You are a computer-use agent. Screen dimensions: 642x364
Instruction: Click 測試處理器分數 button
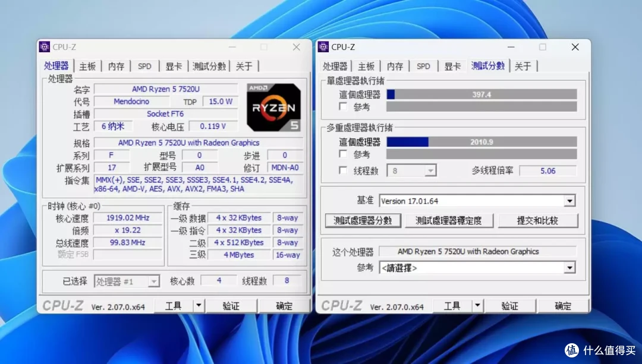(x=363, y=220)
